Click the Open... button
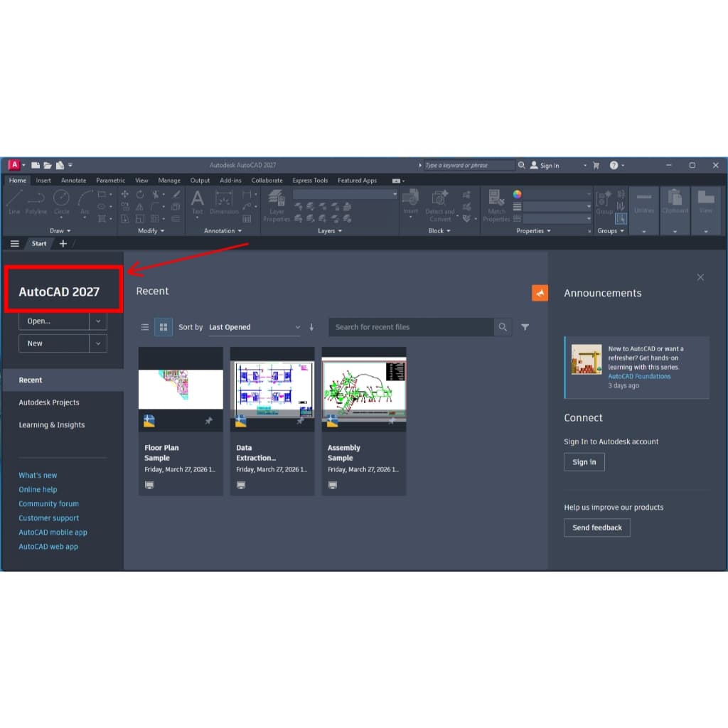728x728 pixels. pos(54,321)
